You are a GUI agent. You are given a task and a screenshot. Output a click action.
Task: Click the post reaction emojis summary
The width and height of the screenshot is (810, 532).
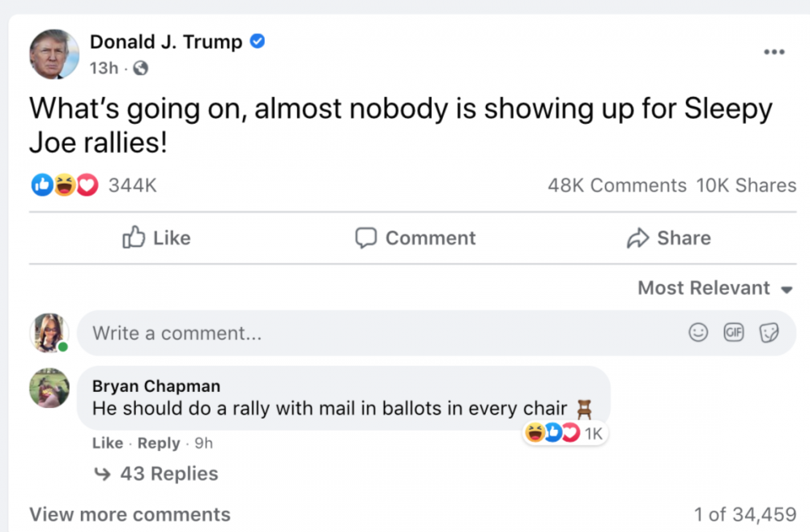point(65,185)
